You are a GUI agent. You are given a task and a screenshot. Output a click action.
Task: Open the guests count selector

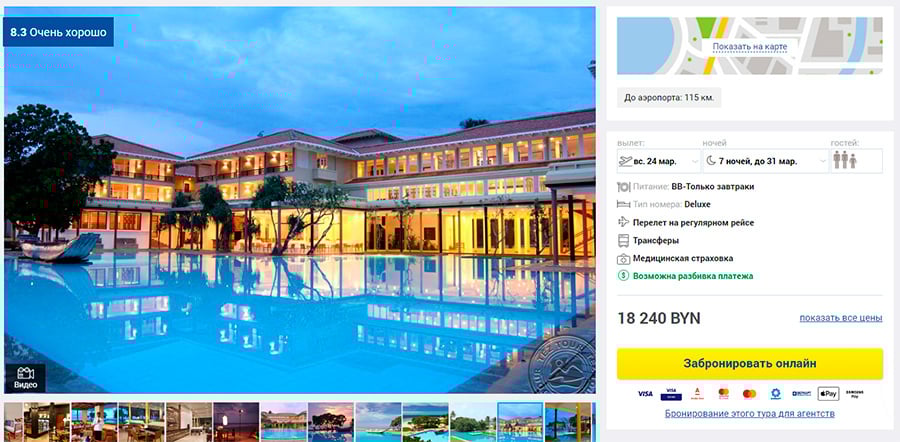pyautogui.click(x=856, y=161)
